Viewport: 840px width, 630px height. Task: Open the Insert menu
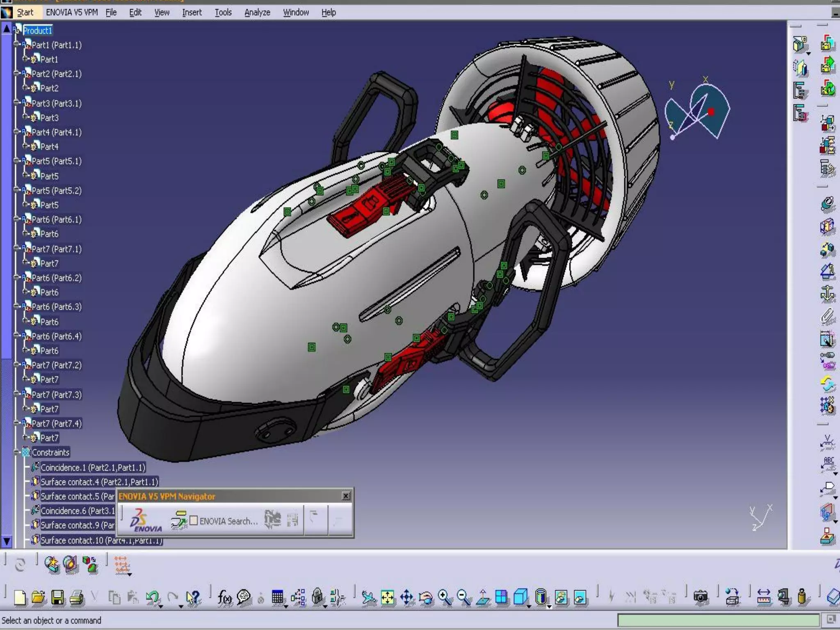point(192,12)
